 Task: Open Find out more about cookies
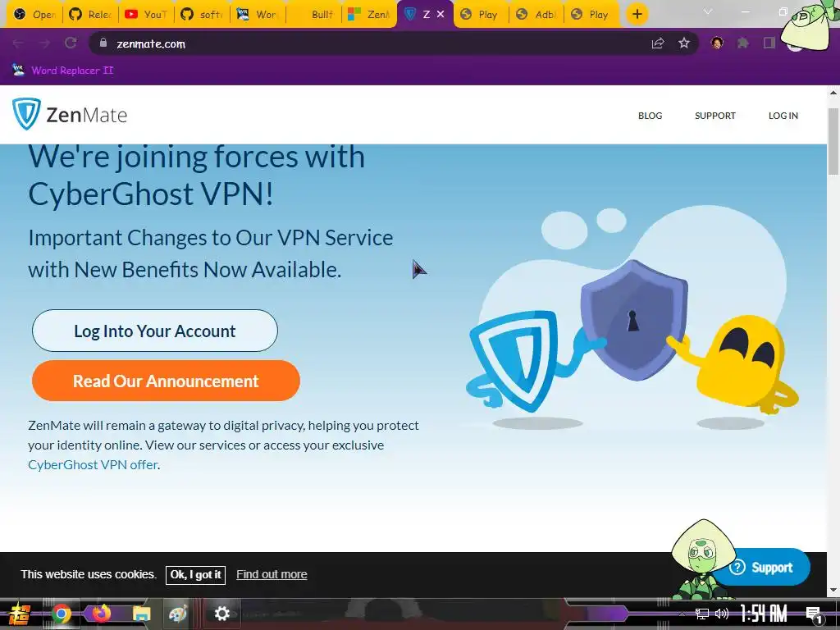272,574
